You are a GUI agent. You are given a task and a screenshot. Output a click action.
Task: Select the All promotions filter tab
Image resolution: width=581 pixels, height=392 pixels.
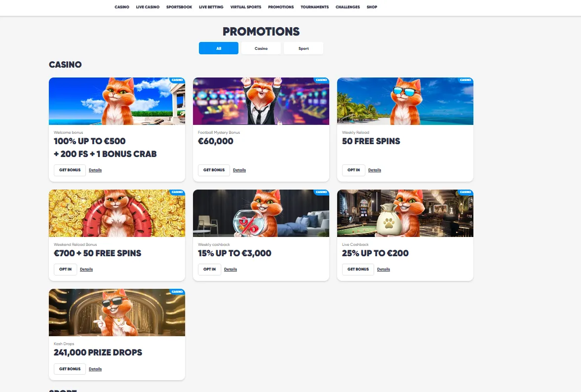[219, 48]
